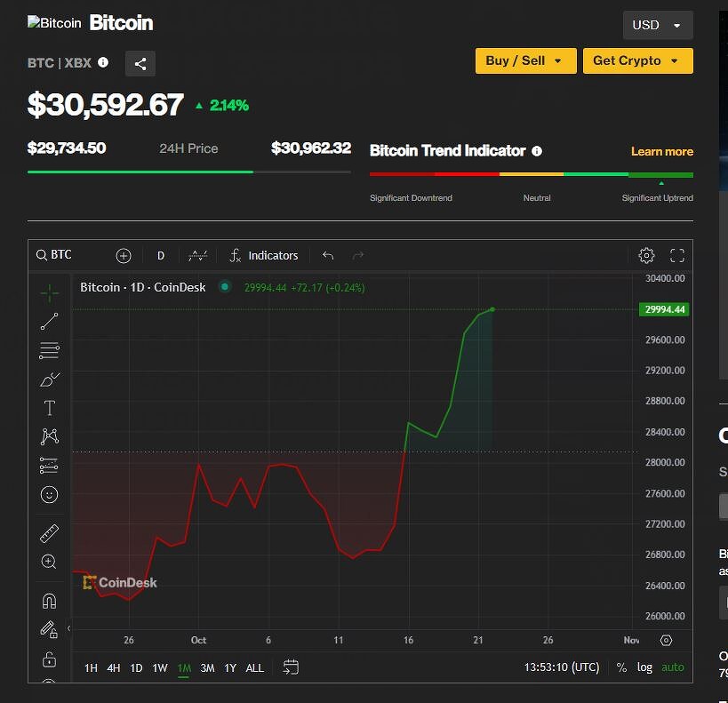The image size is (728, 703).
Task: Toggle logarithmic price scale
Action: 644,667
